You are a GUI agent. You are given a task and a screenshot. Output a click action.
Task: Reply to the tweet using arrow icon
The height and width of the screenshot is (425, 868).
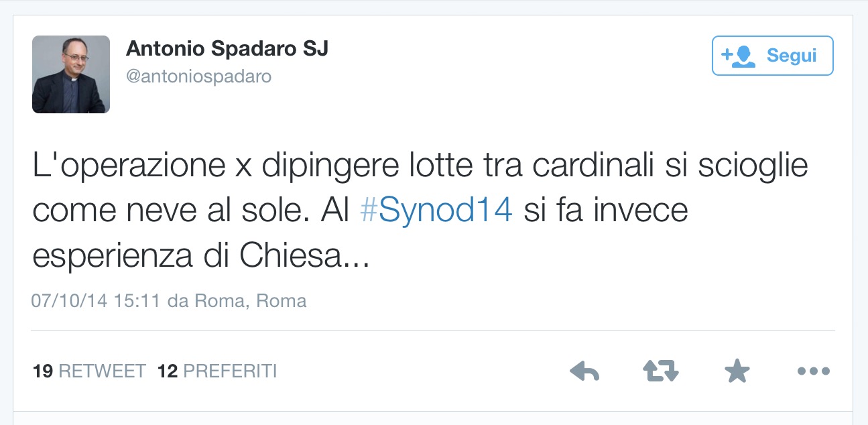[x=584, y=371]
